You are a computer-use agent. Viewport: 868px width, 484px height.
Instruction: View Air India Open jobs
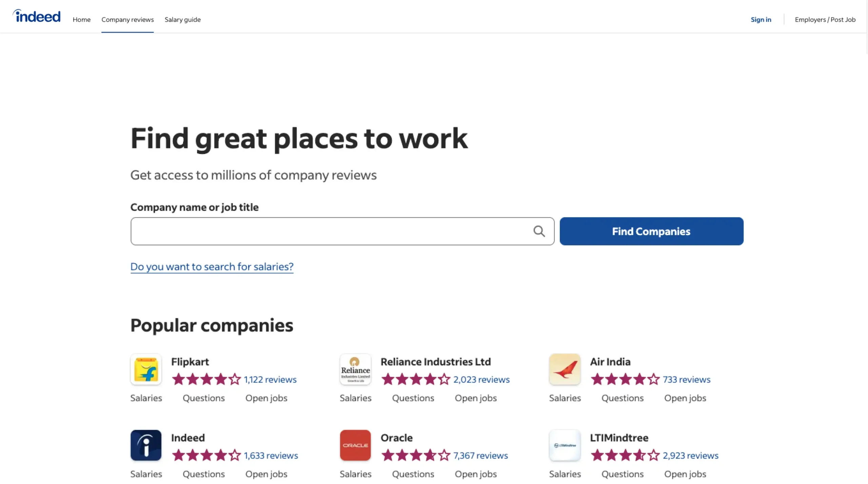click(685, 398)
